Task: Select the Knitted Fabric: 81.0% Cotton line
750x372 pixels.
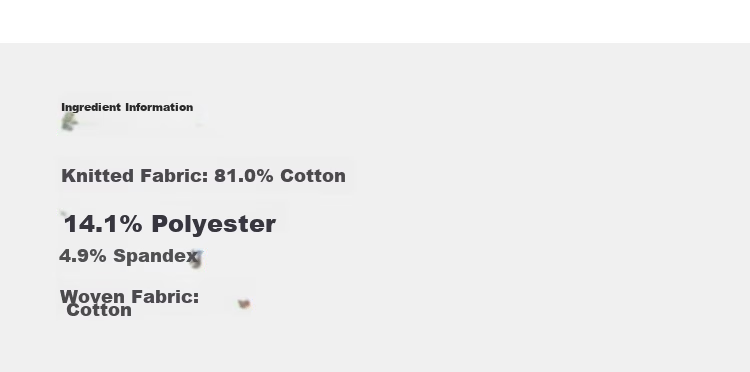Action: click(x=203, y=175)
